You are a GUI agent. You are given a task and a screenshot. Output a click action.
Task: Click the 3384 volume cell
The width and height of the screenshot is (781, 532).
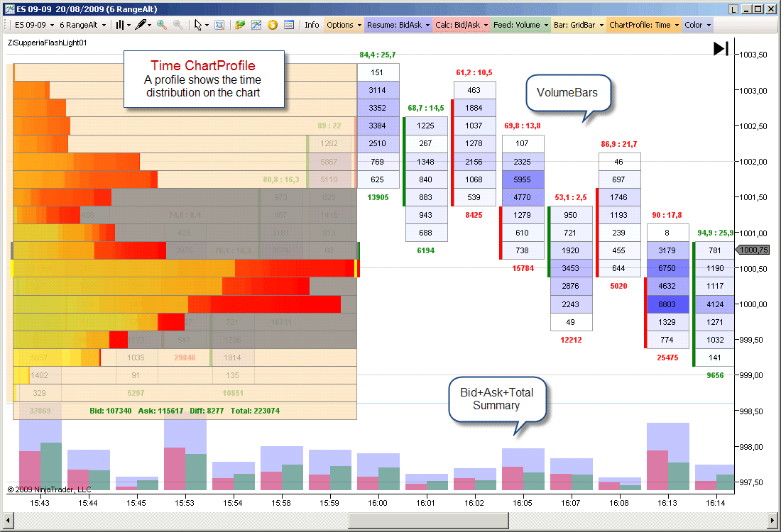(378, 126)
